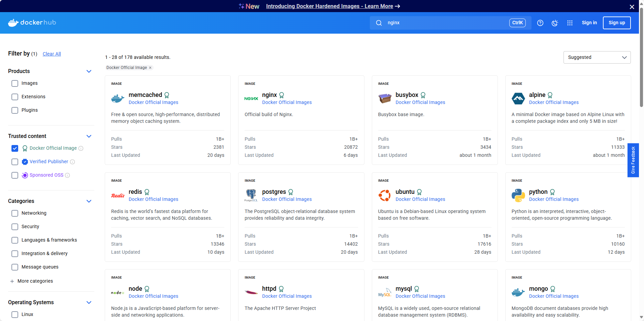Click the busybox box logo
Screen dimensions: 644x321
[385, 99]
